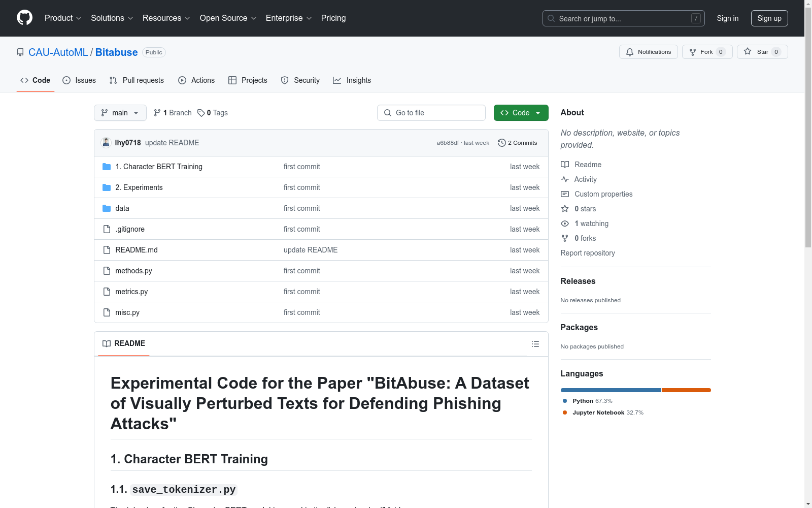The width and height of the screenshot is (812, 508).
Task: Click the file icon for metrics.py
Action: point(107,292)
